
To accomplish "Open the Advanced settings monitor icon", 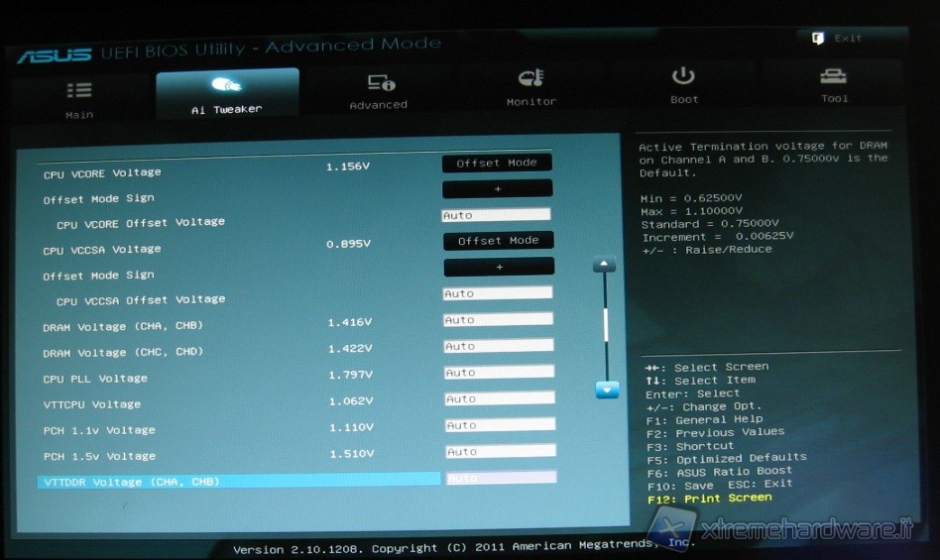I will click(380, 82).
